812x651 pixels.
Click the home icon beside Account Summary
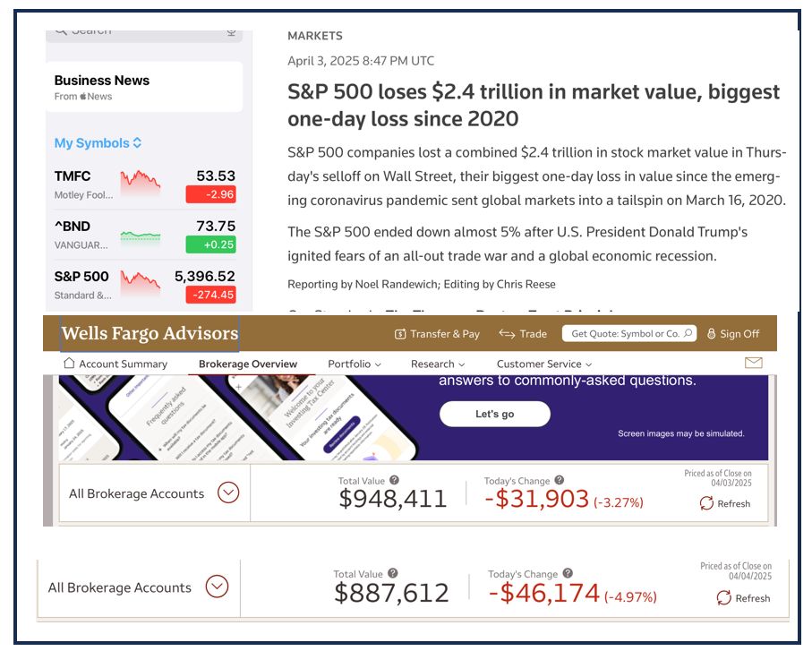click(69, 364)
